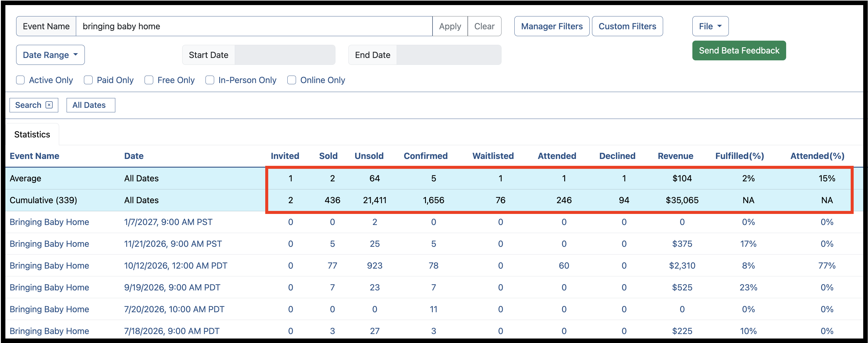This screenshot has width=868, height=343.
Task: Sort by the Unsold column header
Action: [x=369, y=156]
